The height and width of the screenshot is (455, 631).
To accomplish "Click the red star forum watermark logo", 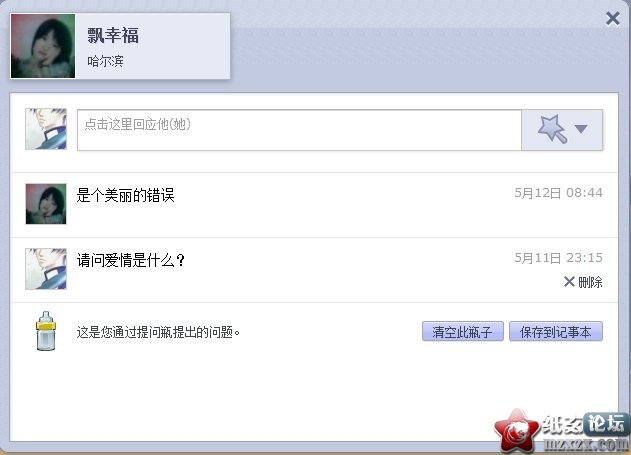I will tap(517, 430).
